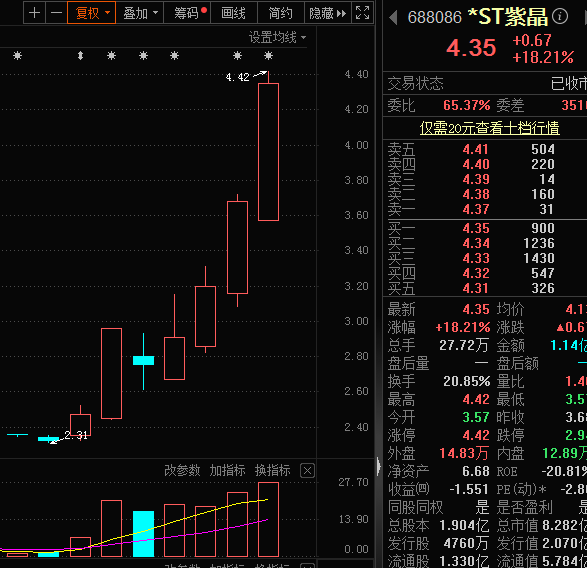This screenshot has width=587, height=568.
Task: Open stock info icon beside *ST紫晶
Action: 560,16
